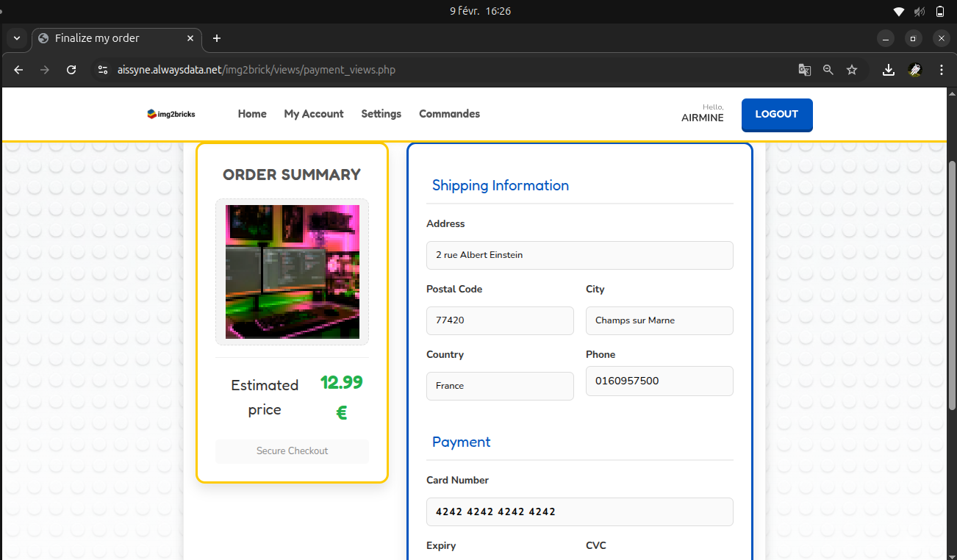Go back to previous page
This screenshot has height=560, width=957.
19,70
